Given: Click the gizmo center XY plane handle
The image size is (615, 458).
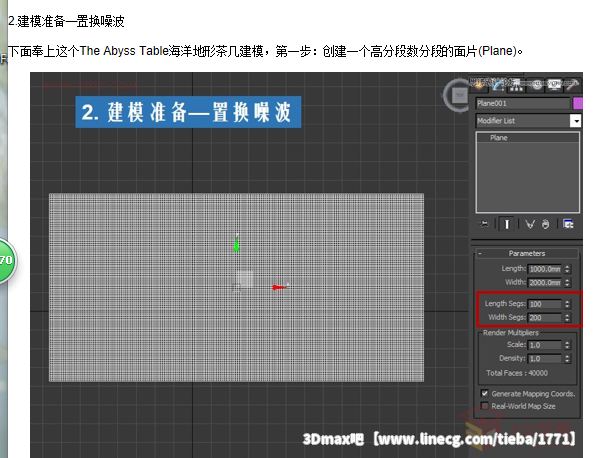Looking at the screenshot, I should (x=244, y=280).
